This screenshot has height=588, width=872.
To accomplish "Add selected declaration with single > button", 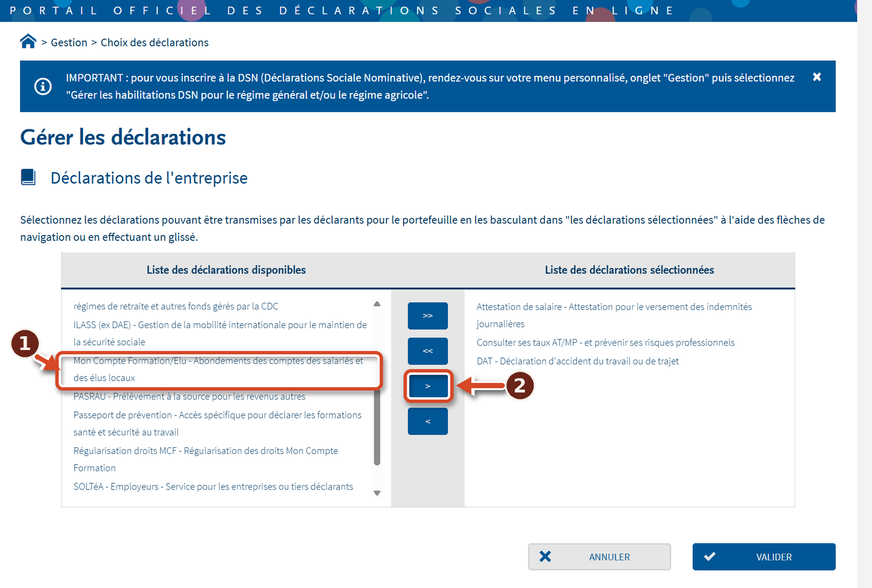I will point(428,386).
